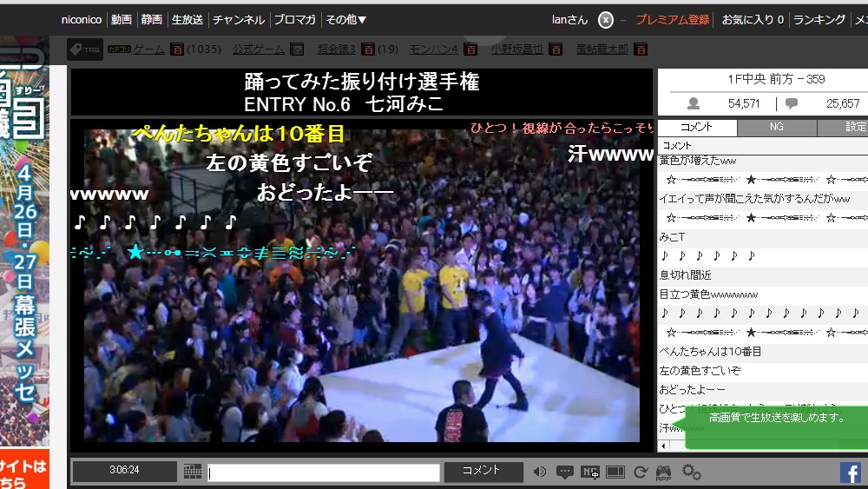Click the プレミアム登録 link
The height and width of the screenshot is (489, 868).
click(673, 20)
